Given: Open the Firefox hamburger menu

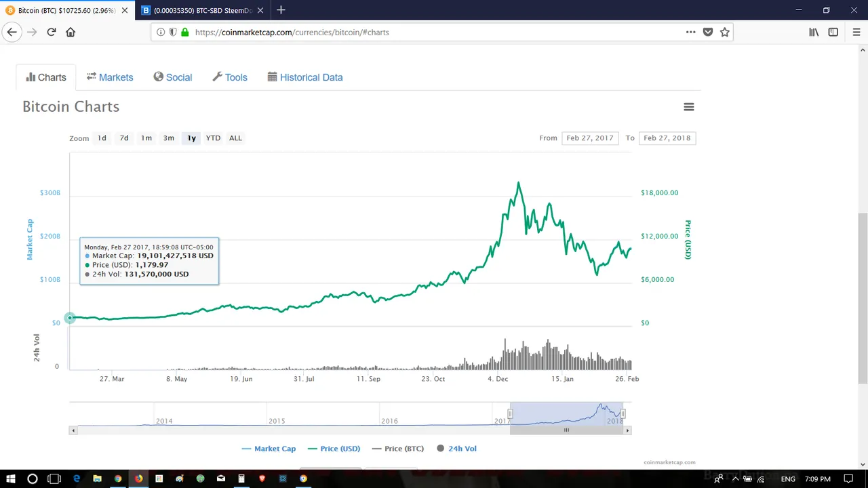Looking at the screenshot, I should pos(856,32).
